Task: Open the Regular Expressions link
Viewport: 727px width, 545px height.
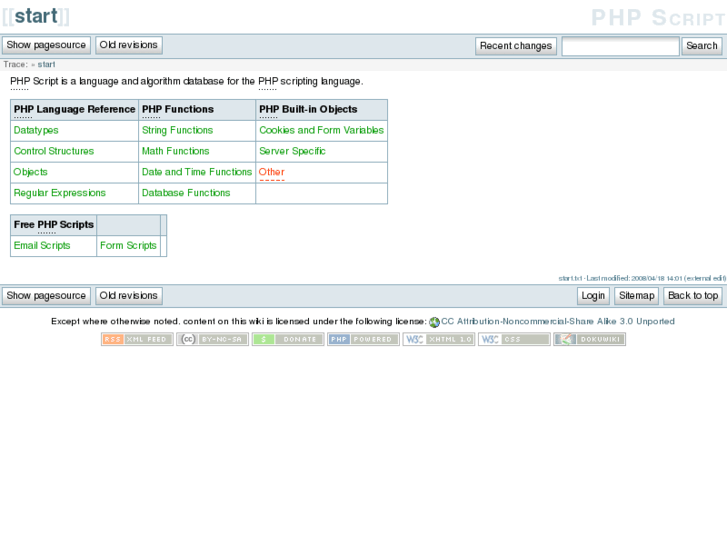Action: (x=60, y=193)
